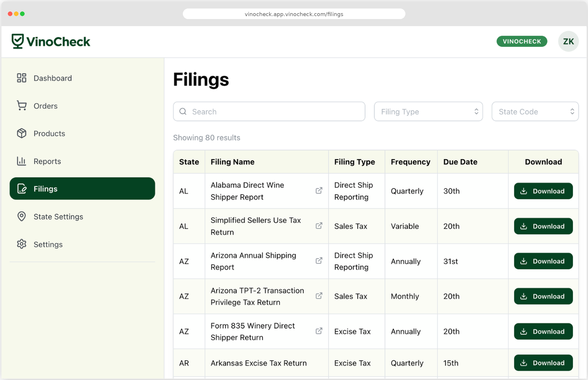Image resolution: width=588 pixels, height=380 pixels.
Task: Download the Arizona TPT-2 Tax Return
Action: tap(543, 296)
